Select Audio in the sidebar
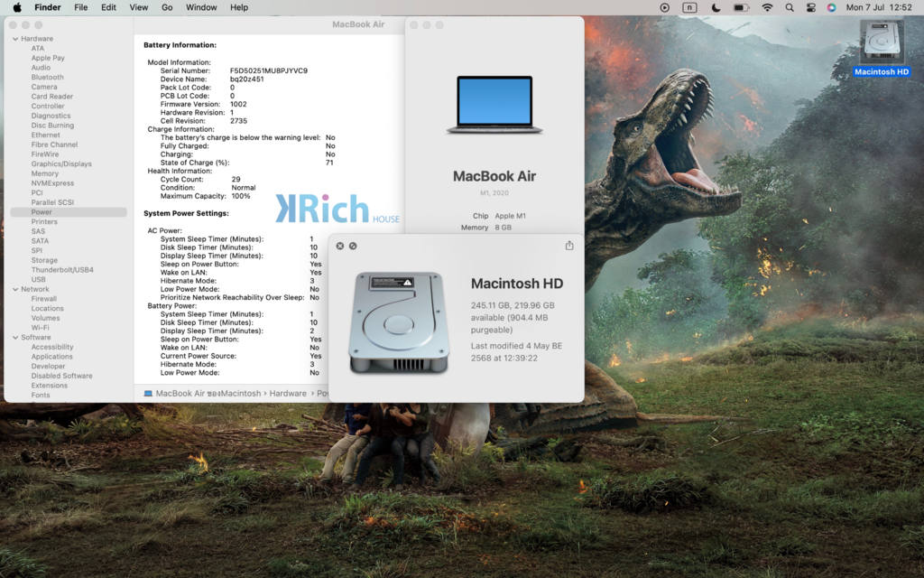Image resolution: width=924 pixels, height=578 pixels. [x=41, y=67]
